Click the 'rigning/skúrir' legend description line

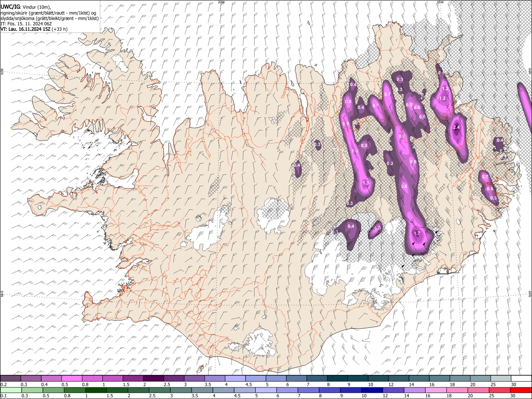click(x=48, y=13)
